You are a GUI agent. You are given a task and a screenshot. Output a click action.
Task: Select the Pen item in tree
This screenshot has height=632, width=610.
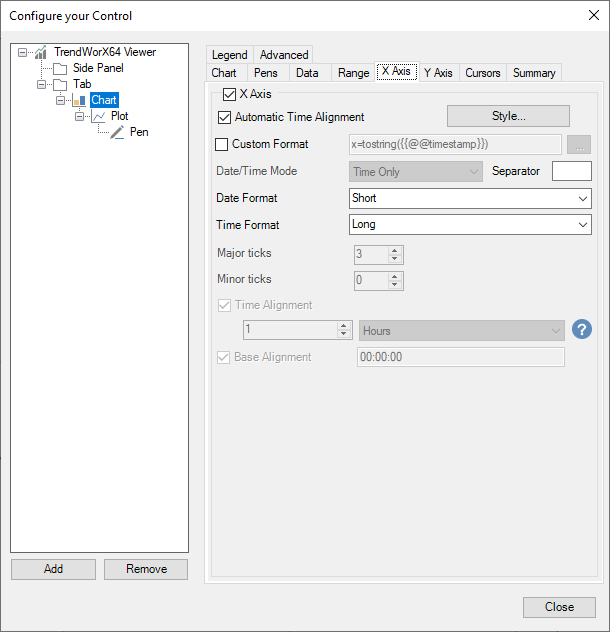click(x=139, y=132)
